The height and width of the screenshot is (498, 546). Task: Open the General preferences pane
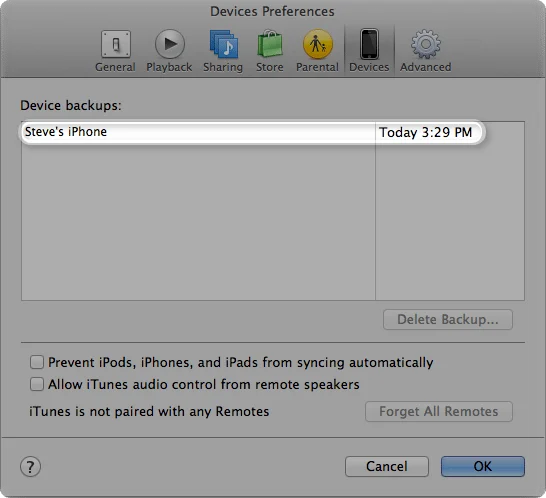116,51
